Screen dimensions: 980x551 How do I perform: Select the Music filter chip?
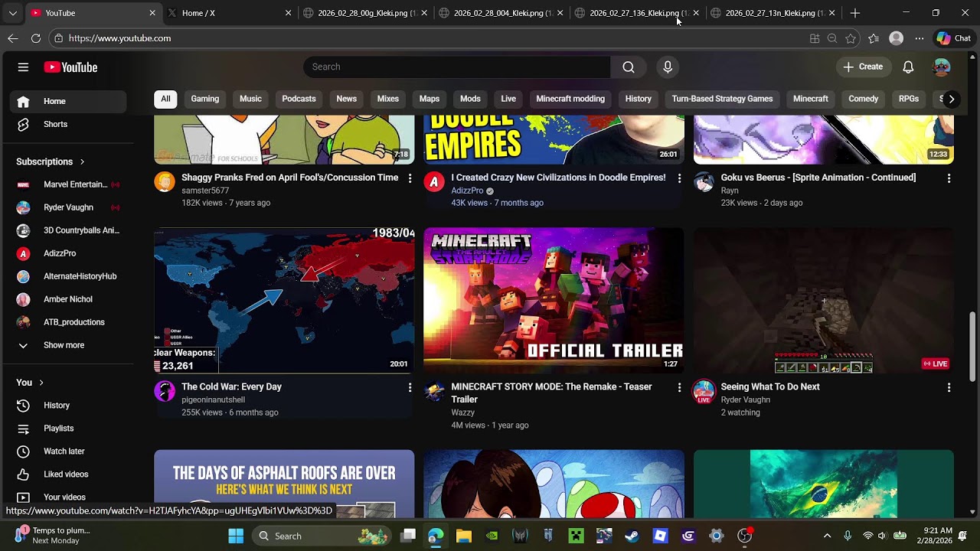coord(250,99)
